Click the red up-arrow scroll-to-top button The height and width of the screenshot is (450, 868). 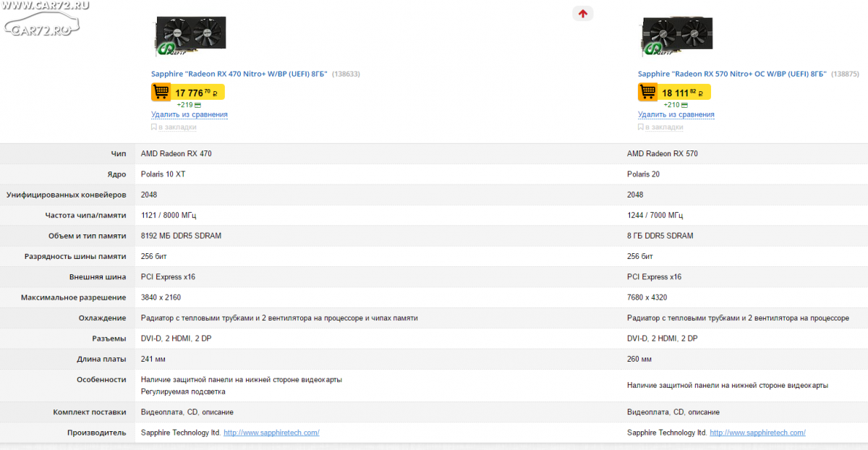[x=582, y=13]
